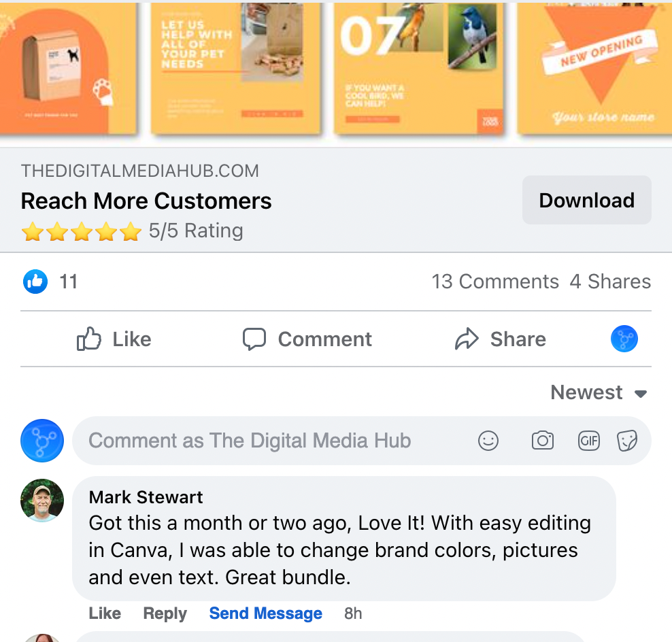This screenshot has width=672, height=642.
Task: Open the page identity switcher beside Share
Action: pos(624,339)
